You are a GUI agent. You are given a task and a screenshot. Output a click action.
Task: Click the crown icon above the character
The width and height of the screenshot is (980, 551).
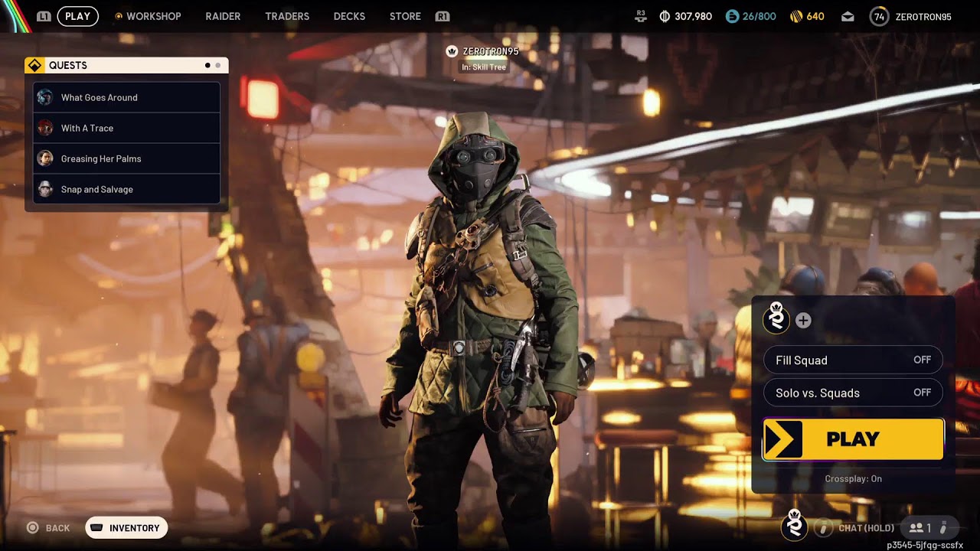[452, 51]
